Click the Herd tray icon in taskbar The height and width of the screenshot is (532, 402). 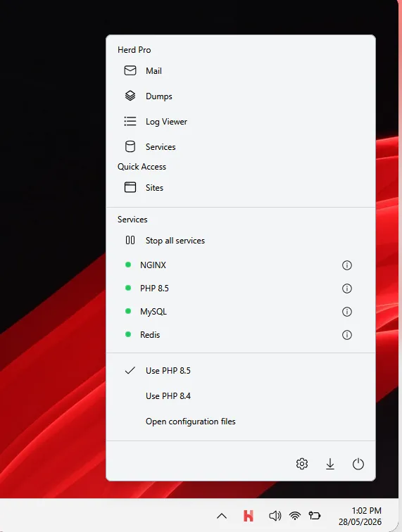click(249, 516)
